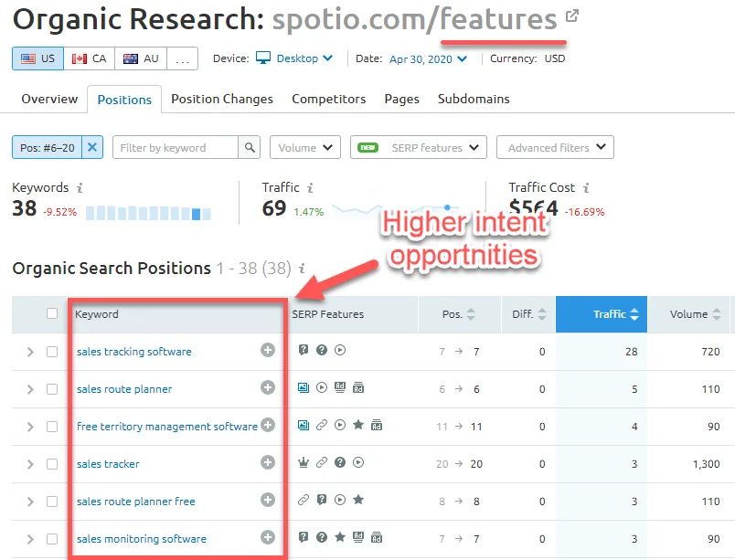Add sales route planner free with plus
The height and width of the screenshot is (560, 735).
[x=268, y=500]
